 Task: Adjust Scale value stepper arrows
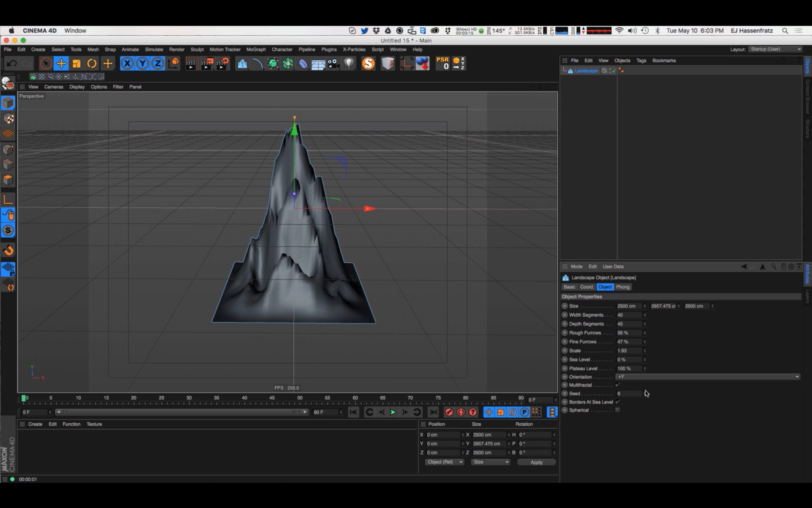coord(645,351)
